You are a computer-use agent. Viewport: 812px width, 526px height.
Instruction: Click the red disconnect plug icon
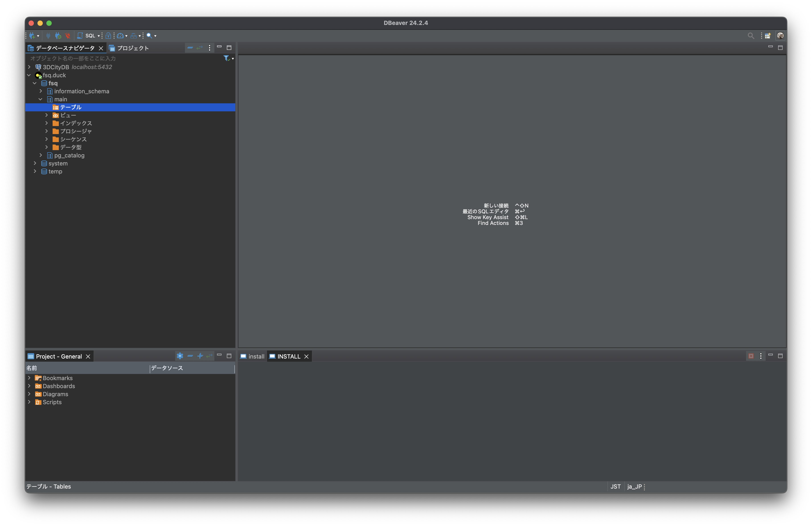coord(68,35)
